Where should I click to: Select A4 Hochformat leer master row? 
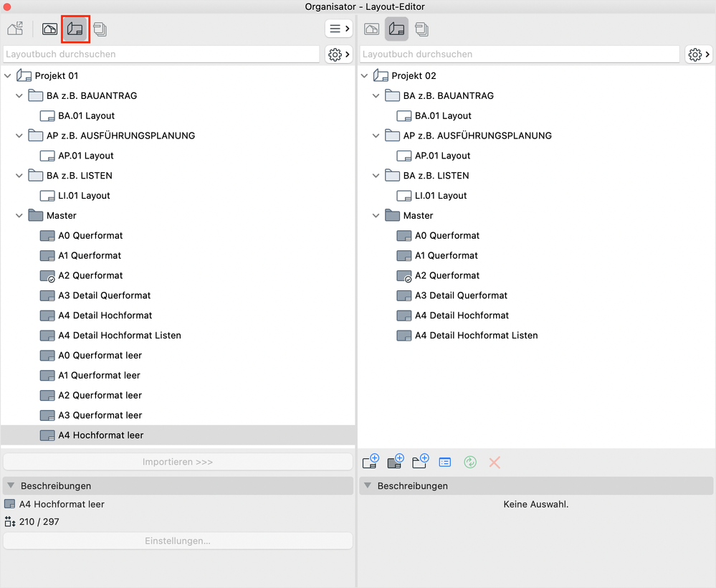click(x=178, y=435)
